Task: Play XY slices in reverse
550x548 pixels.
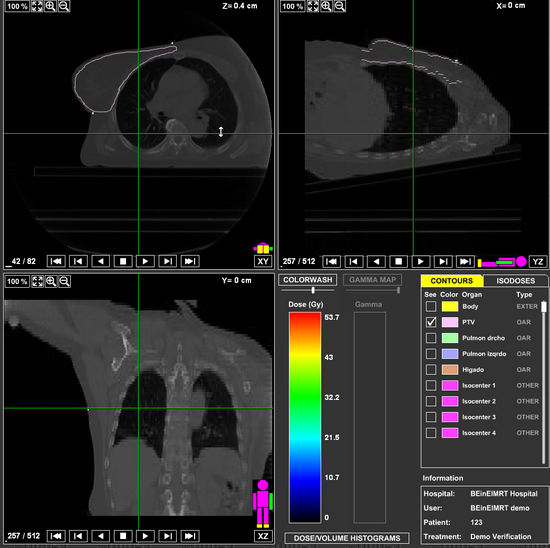Action: point(101,261)
